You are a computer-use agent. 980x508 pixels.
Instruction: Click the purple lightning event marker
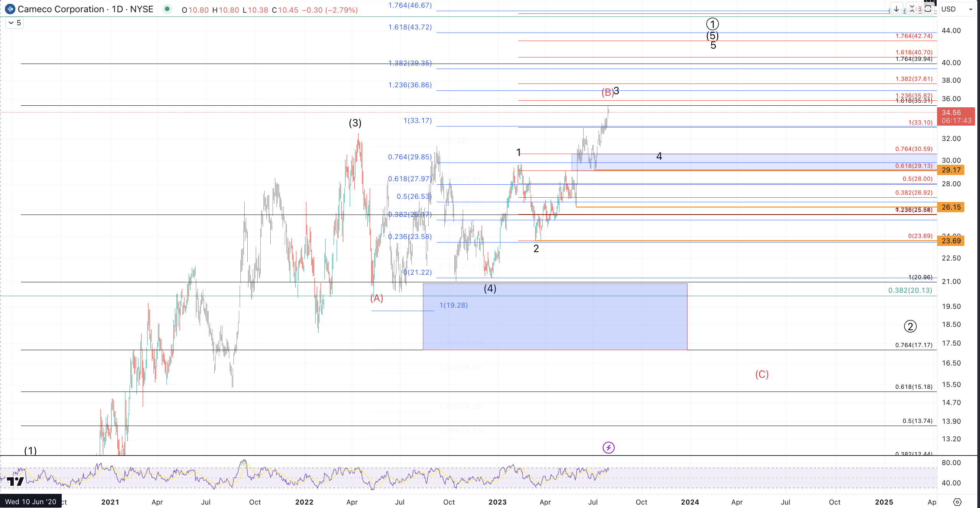tap(608, 447)
